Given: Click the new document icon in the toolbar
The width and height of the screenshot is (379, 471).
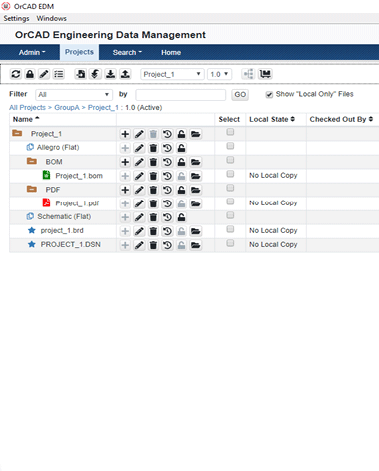Looking at the screenshot, I should point(80,74).
